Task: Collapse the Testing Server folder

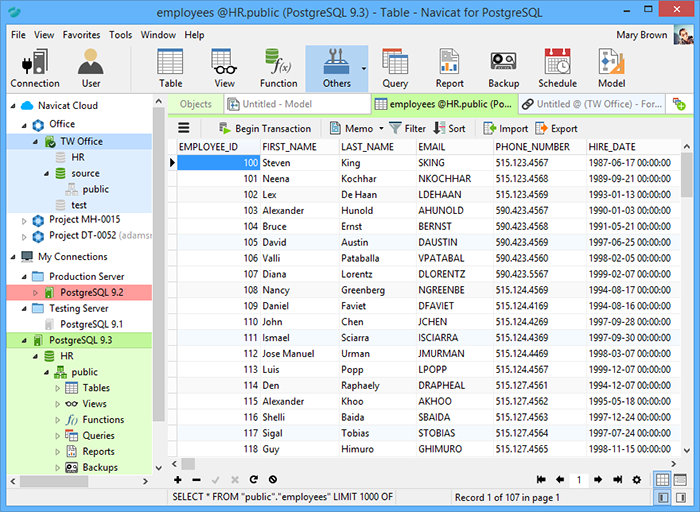Action: (24, 309)
